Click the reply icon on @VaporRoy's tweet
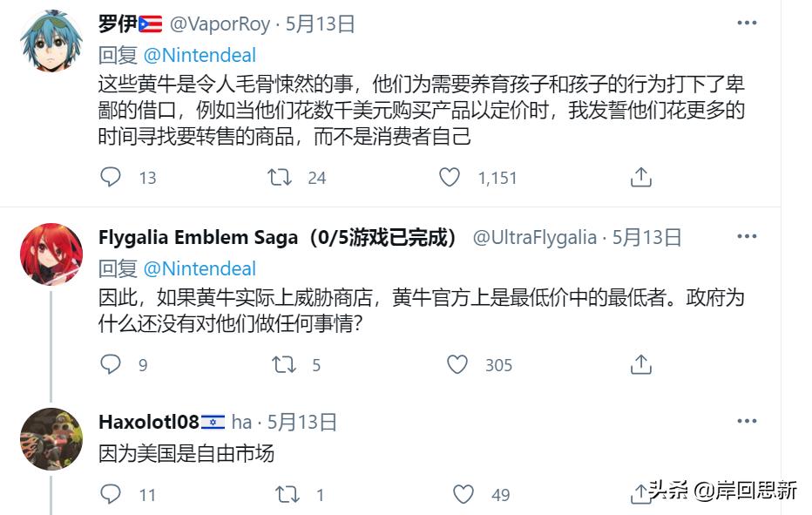Screen dimensions: 812x515 click(x=110, y=177)
